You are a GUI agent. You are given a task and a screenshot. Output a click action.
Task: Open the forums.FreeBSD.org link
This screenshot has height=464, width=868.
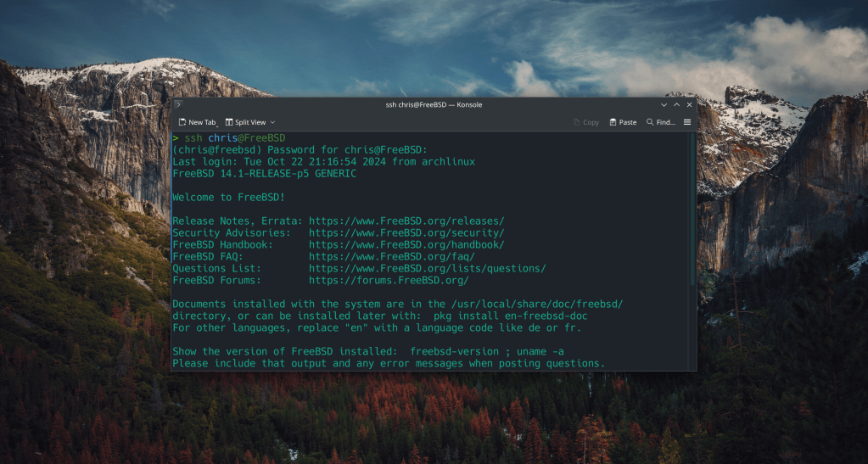click(389, 281)
